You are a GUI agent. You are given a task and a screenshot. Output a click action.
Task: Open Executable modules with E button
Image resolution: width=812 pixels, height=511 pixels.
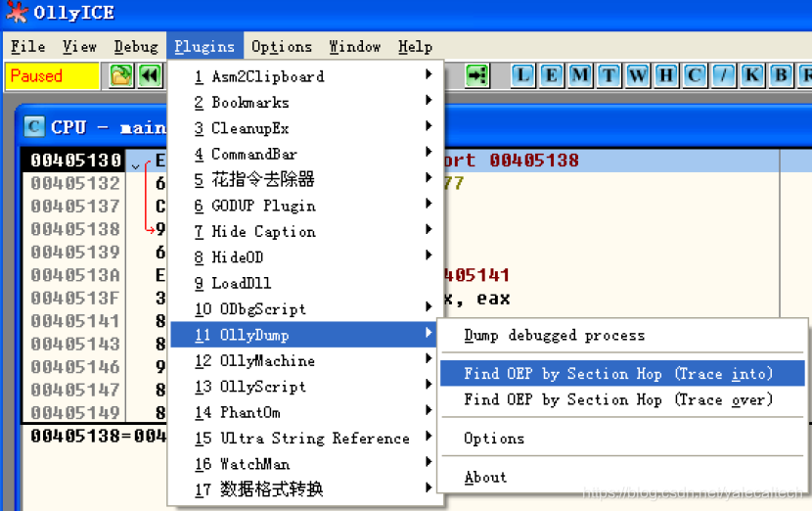coord(552,76)
